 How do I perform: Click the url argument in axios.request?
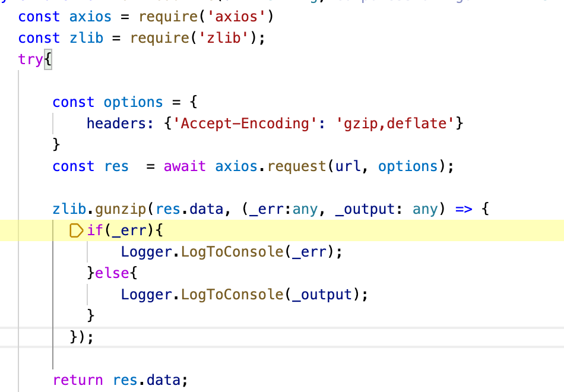point(348,166)
